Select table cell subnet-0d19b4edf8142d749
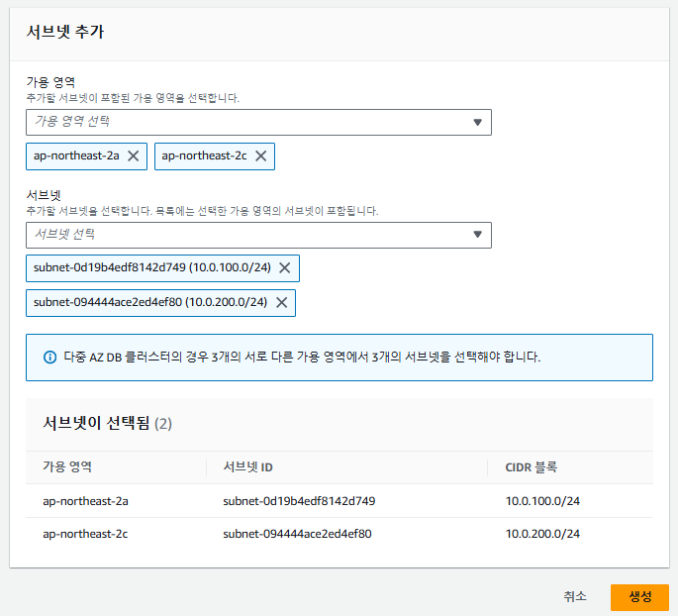This screenshot has height=616, width=678. [299, 501]
